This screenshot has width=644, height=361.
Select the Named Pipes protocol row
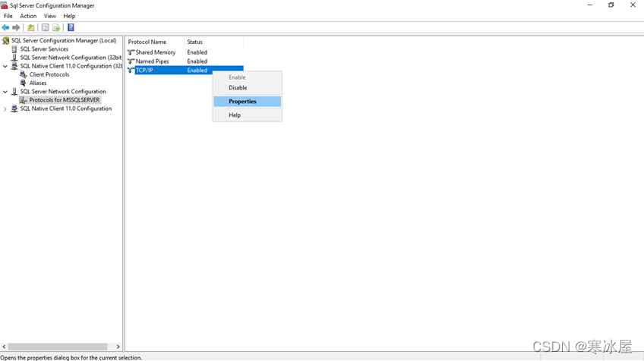tap(185, 61)
